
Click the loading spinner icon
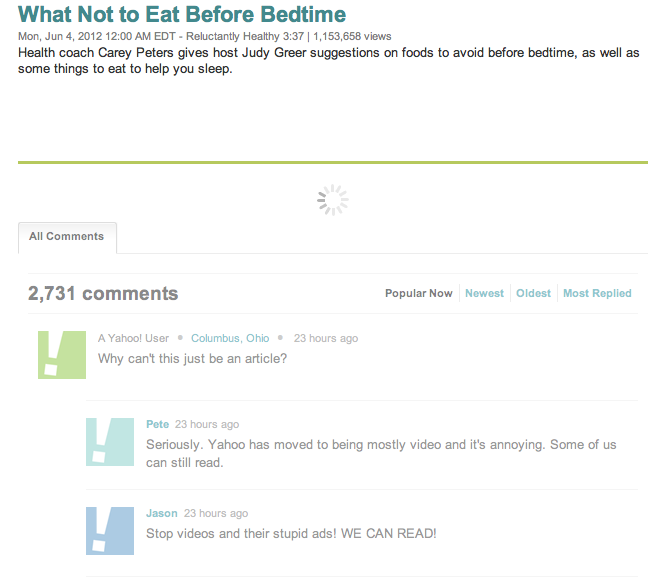tap(333, 200)
